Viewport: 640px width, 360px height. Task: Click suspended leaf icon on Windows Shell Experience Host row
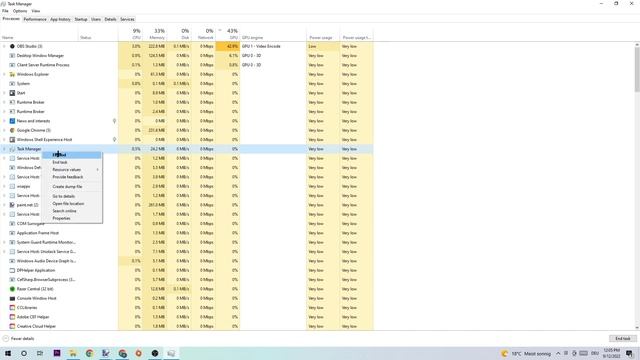[x=114, y=140]
